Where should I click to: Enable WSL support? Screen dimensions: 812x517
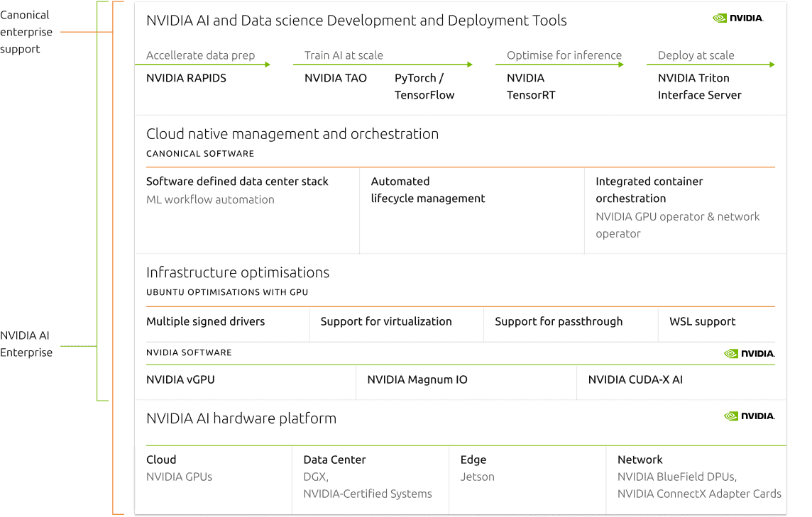coord(702,321)
